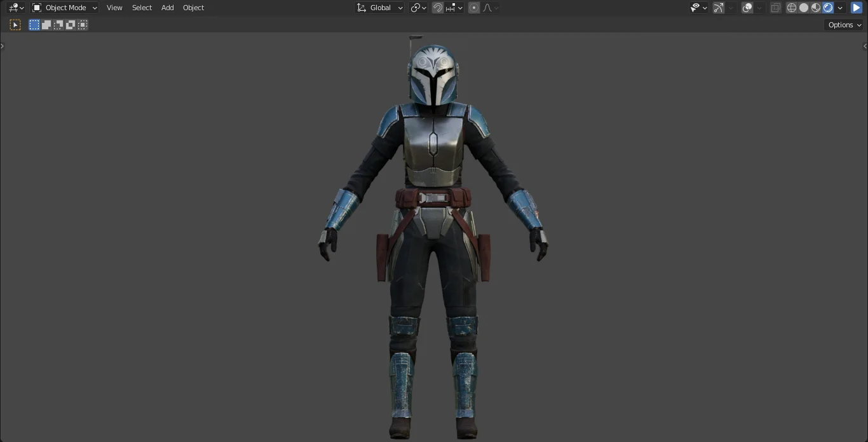Expand the viewport sidebar with the left arrow
Viewport: 868px width, 442px height.
click(x=865, y=46)
